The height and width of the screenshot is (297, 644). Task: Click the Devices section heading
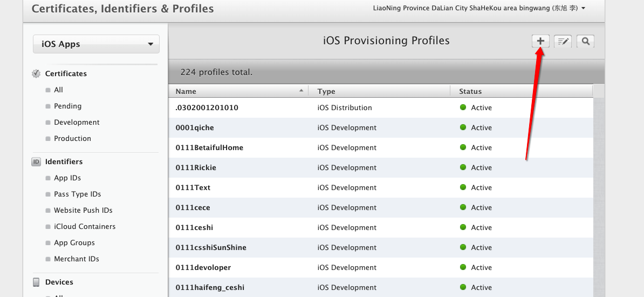pyautogui.click(x=59, y=282)
